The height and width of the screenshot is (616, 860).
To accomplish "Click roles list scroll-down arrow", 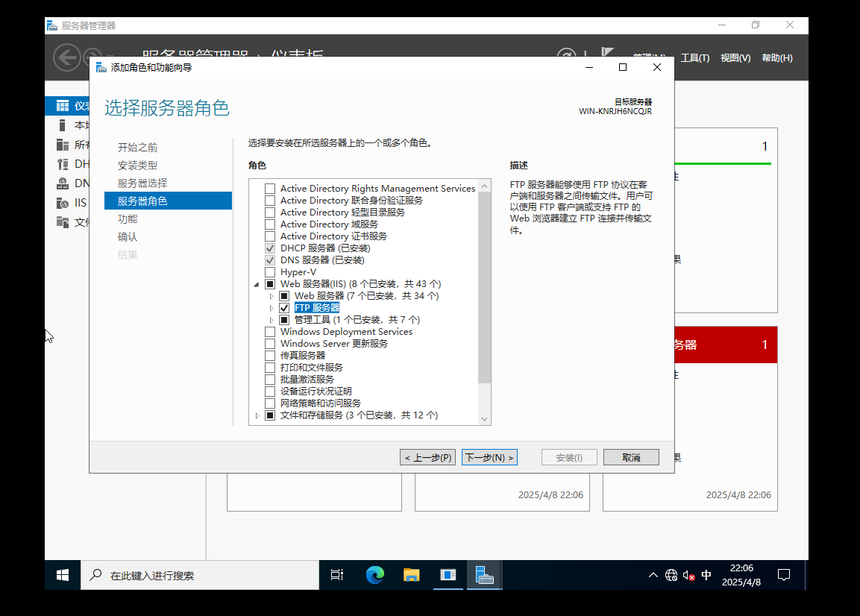I will 484,418.
